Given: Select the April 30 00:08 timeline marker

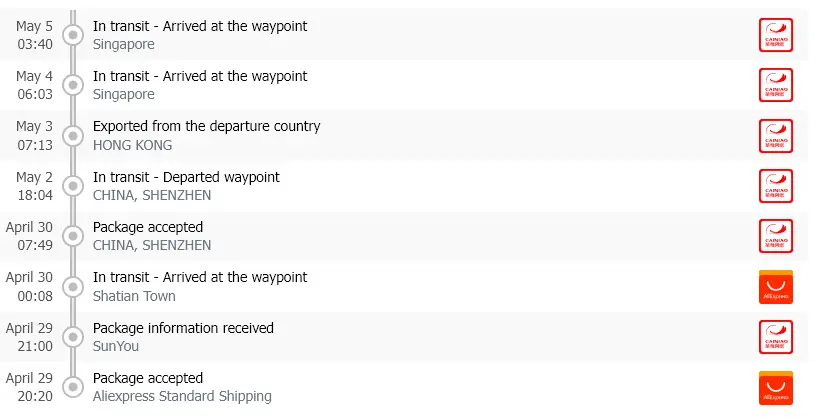Looking at the screenshot, I should pos(73,287).
